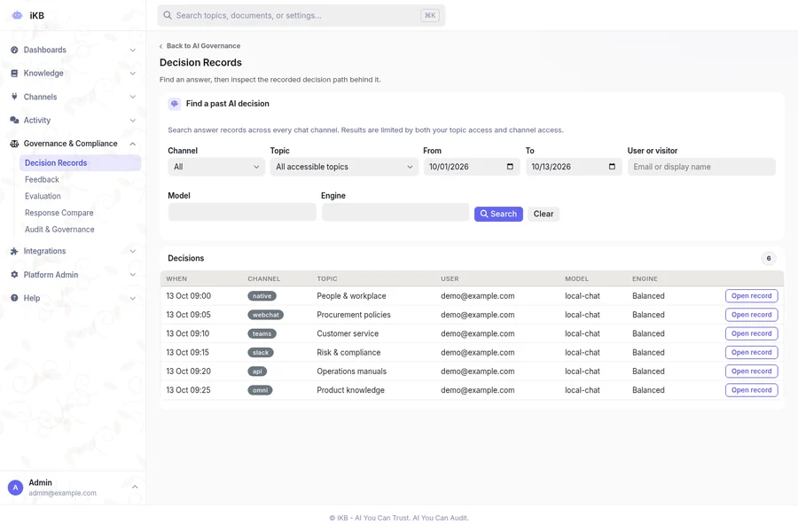798x532 pixels.
Task: Expand the Knowledge menu chevron
Action: point(132,74)
